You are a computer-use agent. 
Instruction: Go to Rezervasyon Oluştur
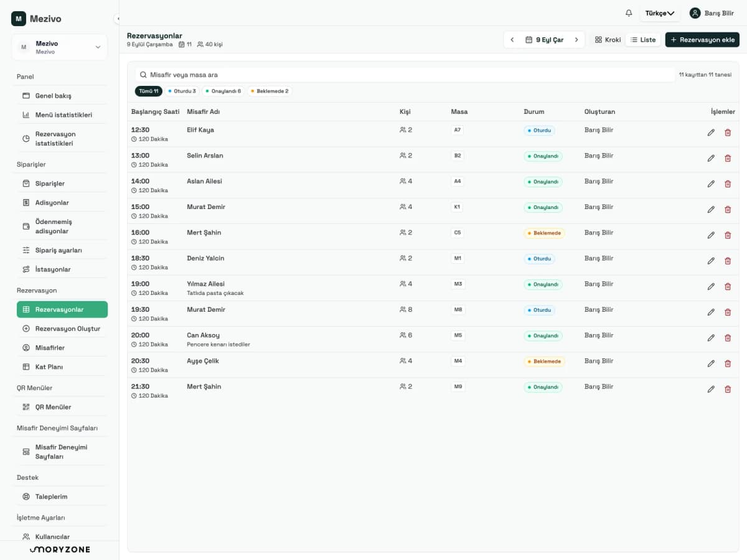click(x=62, y=329)
